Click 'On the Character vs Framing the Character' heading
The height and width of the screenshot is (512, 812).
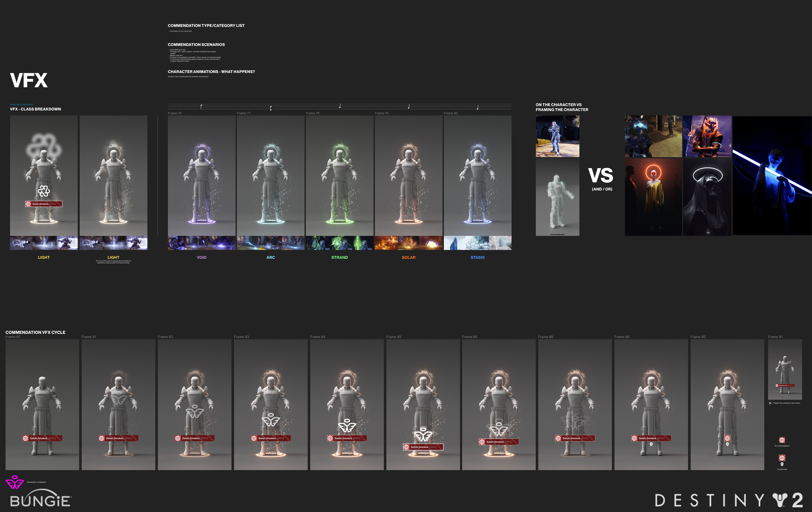[562, 107]
